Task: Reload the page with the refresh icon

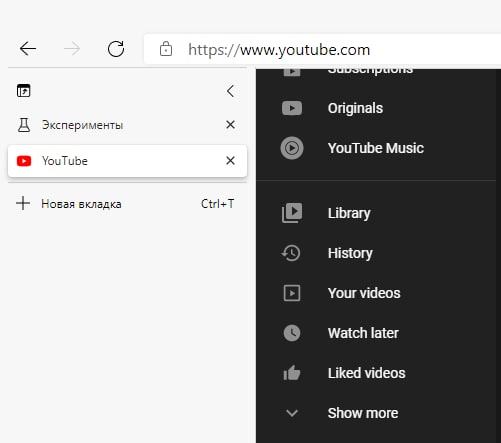Action: point(116,49)
